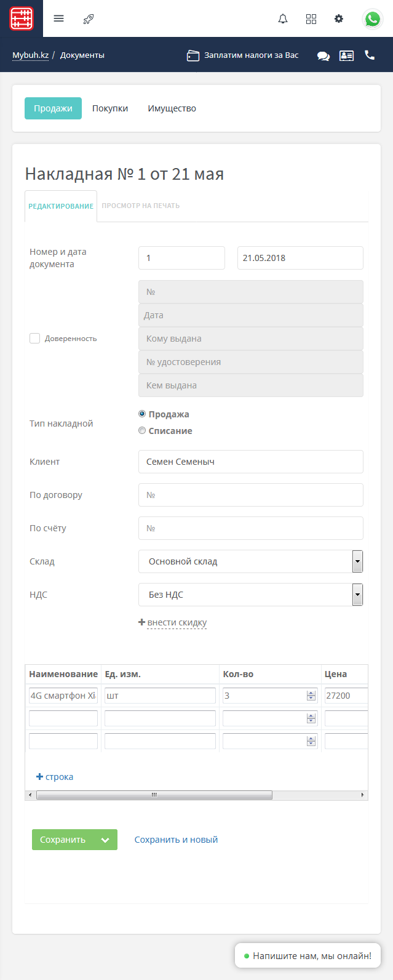Viewport: 393px width, 980px height.
Task: Select Списание invoice type
Action: (x=142, y=431)
